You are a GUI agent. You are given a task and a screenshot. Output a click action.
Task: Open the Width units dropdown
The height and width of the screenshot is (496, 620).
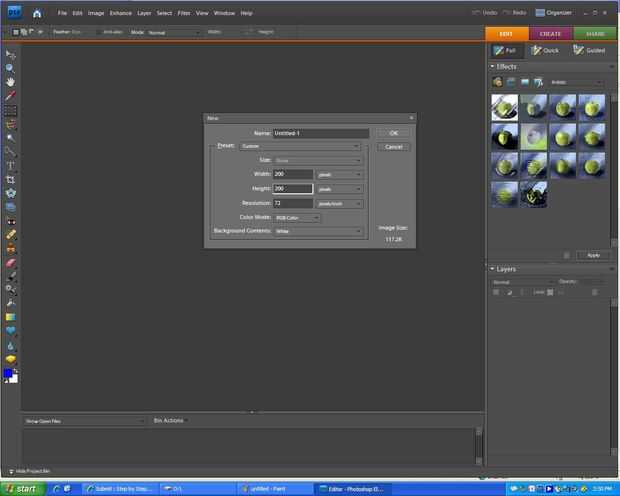(340, 174)
